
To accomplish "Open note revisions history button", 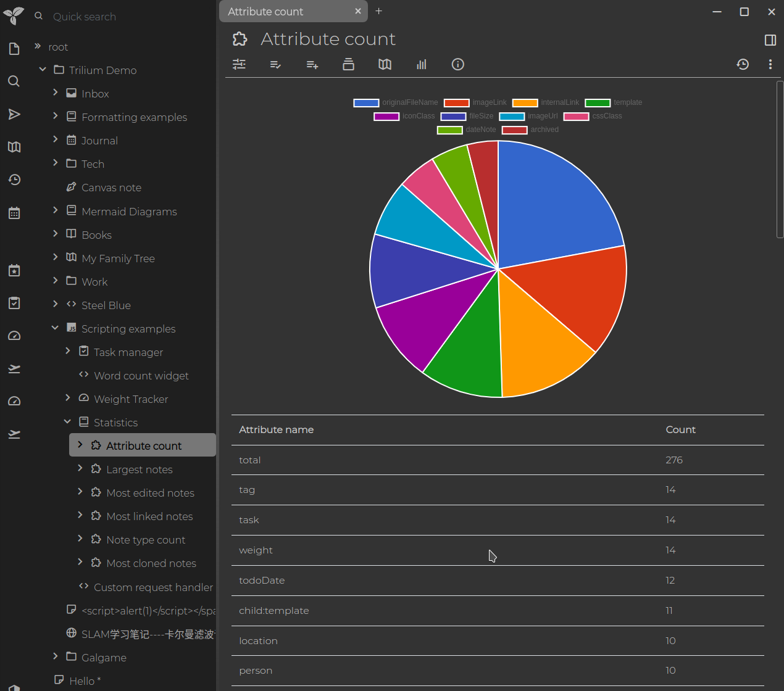I will (x=743, y=64).
